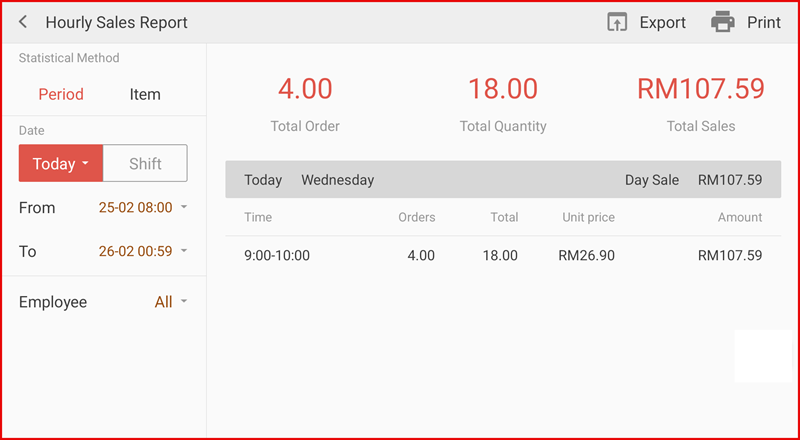Click the back arrow icon
The image size is (800, 440).
pyautogui.click(x=23, y=22)
